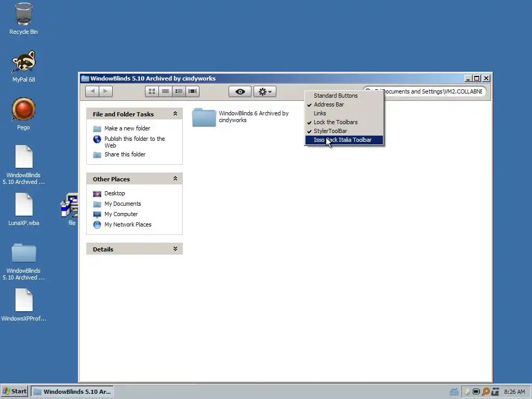Uncheck Lock the Toolbars option
The image size is (532, 399).
pyautogui.click(x=344, y=122)
